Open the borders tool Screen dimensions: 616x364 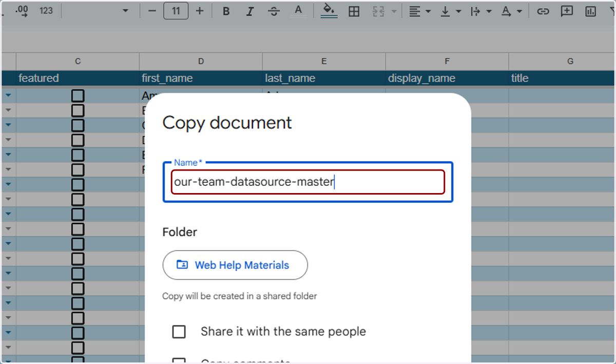354,11
